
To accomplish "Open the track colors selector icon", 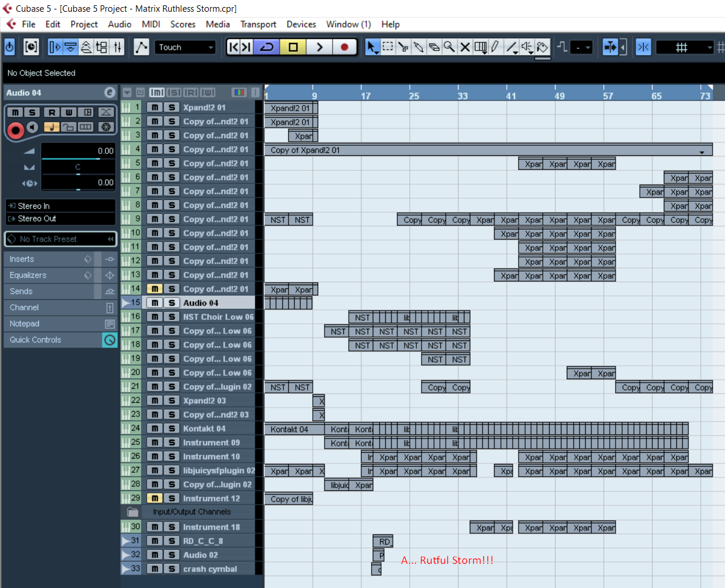I will click(x=239, y=92).
